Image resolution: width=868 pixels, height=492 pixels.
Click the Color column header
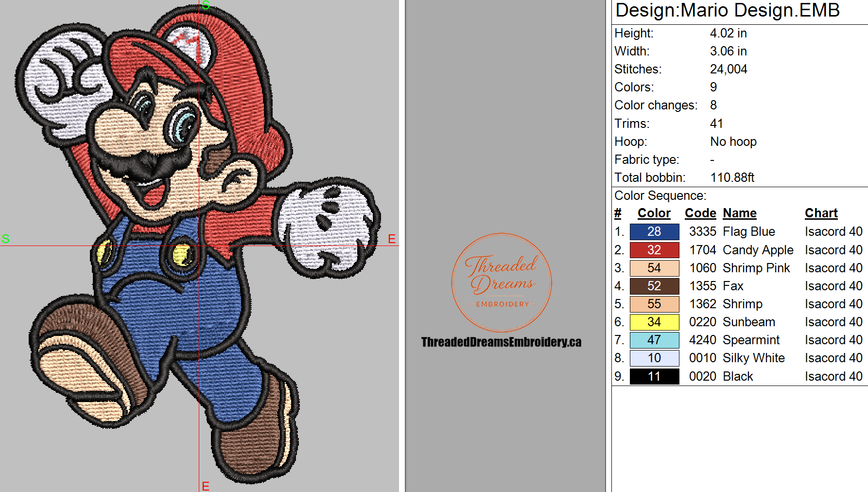(x=654, y=213)
